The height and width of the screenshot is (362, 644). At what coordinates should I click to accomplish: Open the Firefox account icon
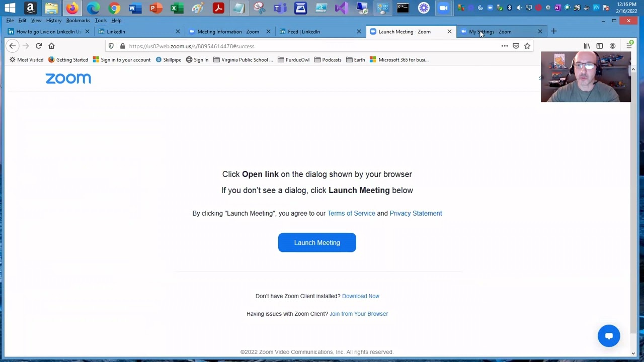(x=612, y=46)
